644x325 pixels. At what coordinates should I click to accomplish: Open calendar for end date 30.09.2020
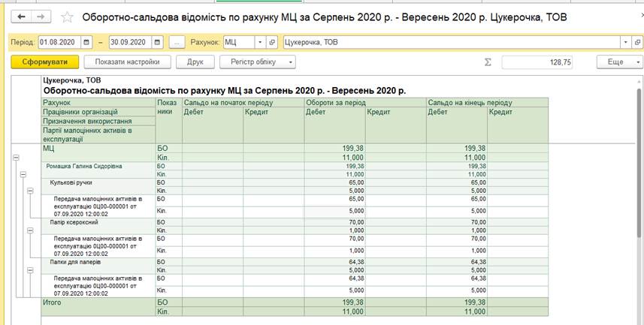tap(158, 42)
